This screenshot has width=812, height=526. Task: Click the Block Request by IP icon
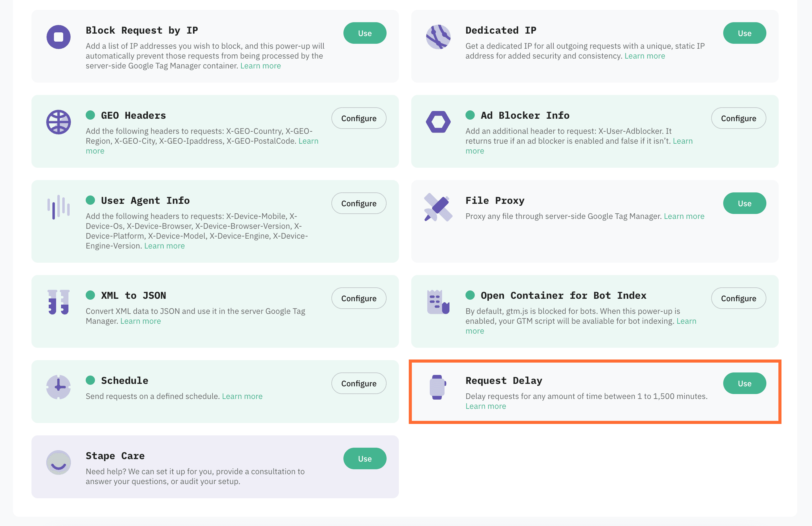pos(58,37)
